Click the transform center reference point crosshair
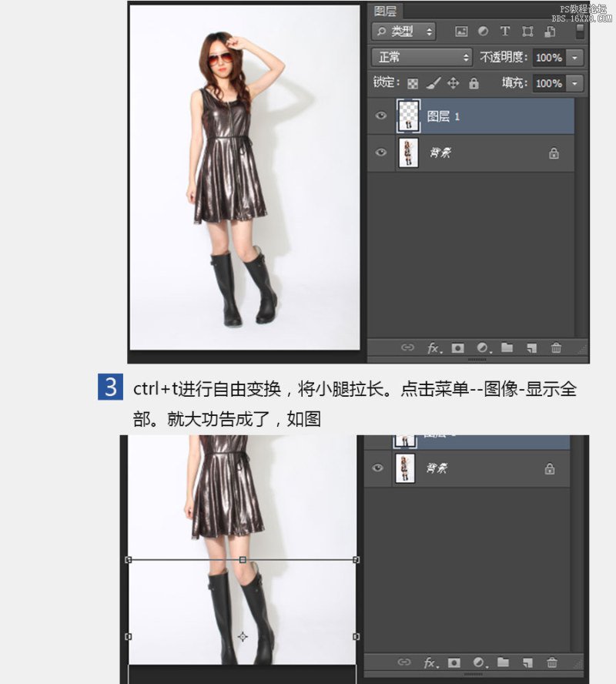Screen dimensions: 616x684 pos(243,637)
